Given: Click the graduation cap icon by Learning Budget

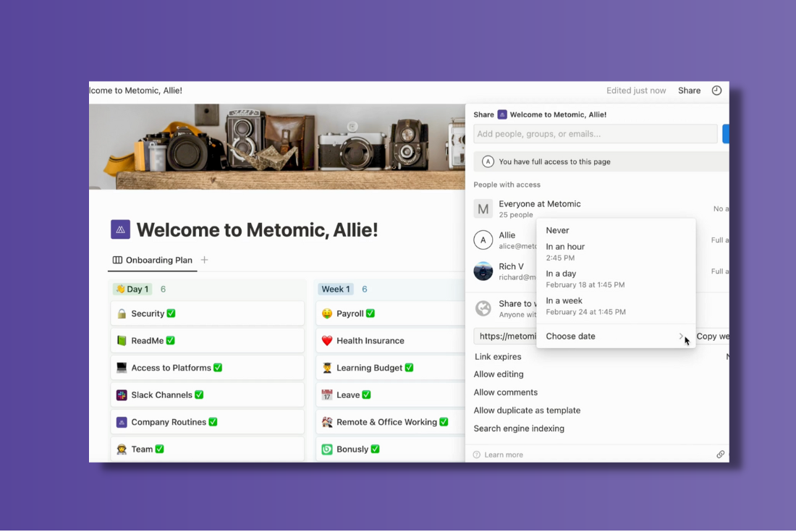Looking at the screenshot, I should pyautogui.click(x=328, y=368).
